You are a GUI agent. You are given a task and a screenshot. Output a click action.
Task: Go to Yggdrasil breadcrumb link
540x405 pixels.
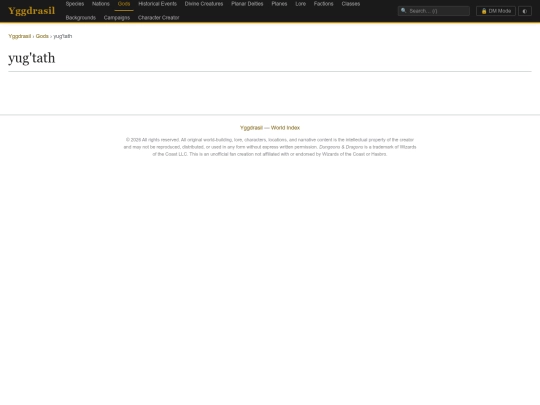coord(20,36)
